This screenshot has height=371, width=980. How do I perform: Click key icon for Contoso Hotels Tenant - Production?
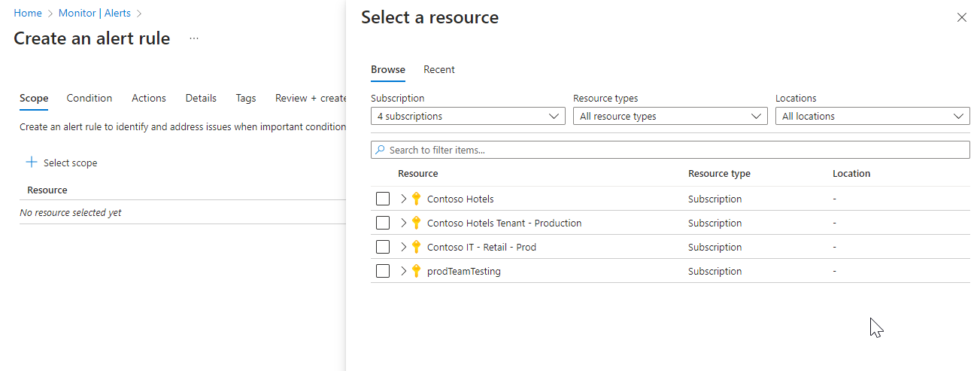(x=416, y=223)
